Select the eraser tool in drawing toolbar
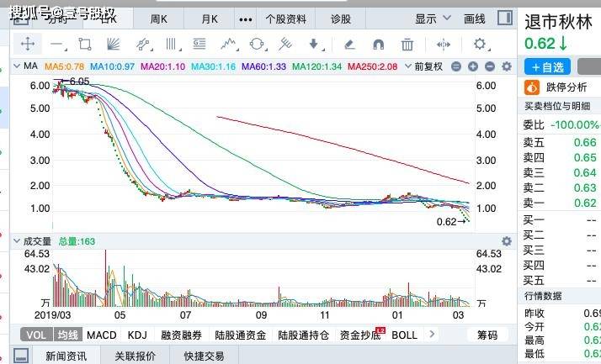The width and height of the screenshot is (601, 364). (349, 45)
